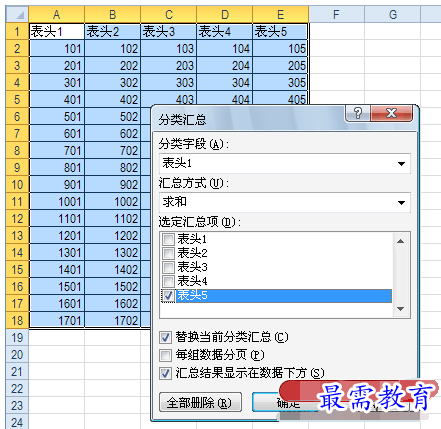Image resolution: width=441 pixels, height=429 pixels.
Task: Click cell with value 1602
Action: (113, 304)
